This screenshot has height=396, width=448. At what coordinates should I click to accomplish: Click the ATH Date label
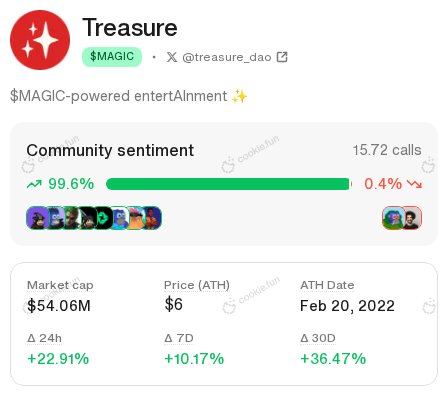327,285
